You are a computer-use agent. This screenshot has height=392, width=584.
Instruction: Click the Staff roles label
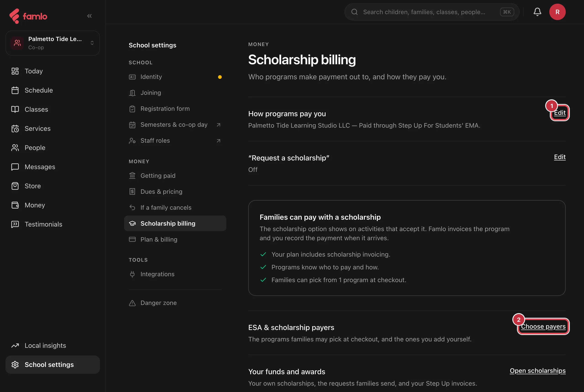click(x=155, y=141)
